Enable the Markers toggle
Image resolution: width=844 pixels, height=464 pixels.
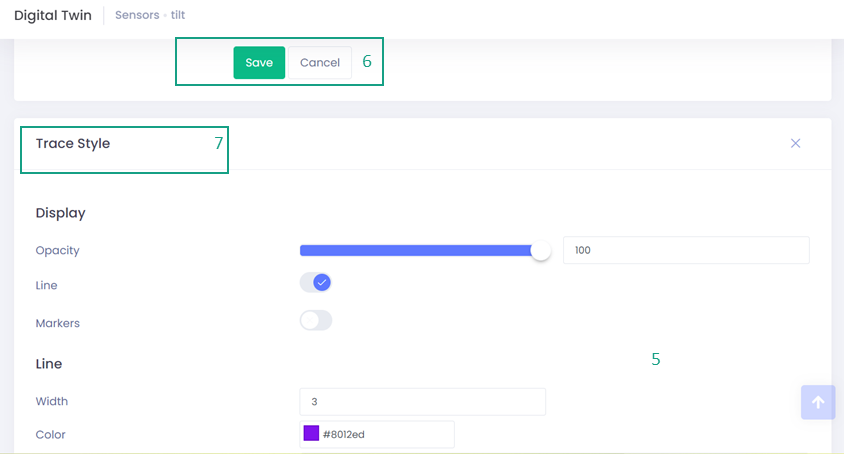pyautogui.click(x=316, y=321)
